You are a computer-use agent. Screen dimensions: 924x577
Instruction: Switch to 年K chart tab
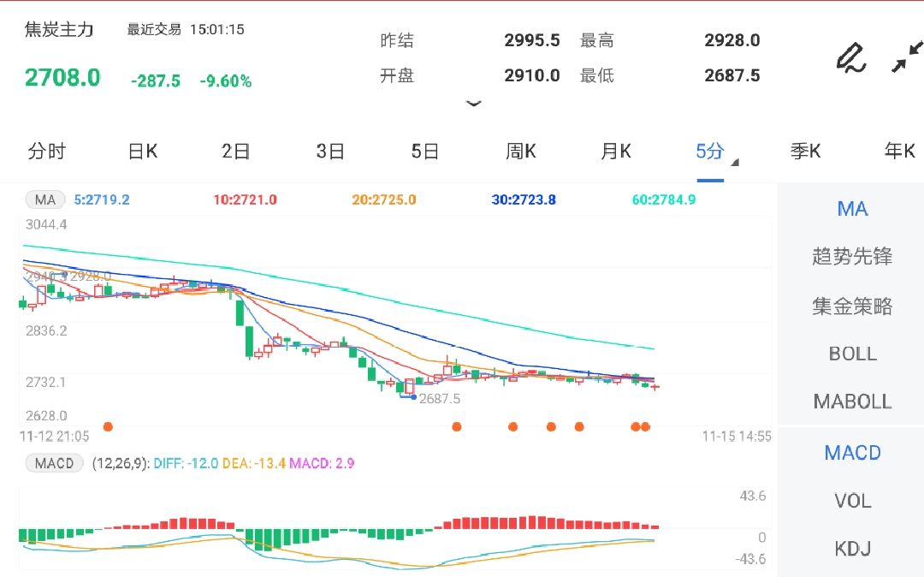(x=900, y=152)
